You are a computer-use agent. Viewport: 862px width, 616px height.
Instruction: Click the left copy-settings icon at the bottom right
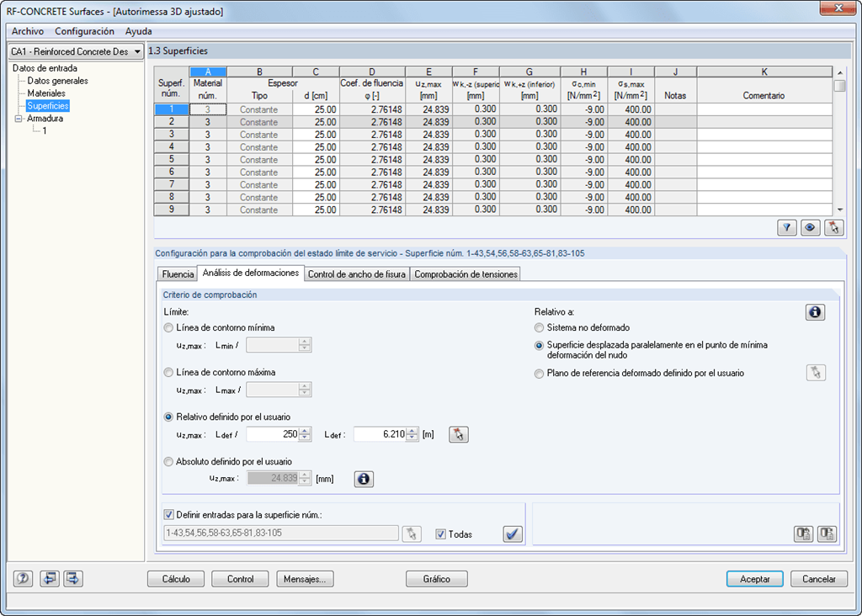tap(803, 534)
